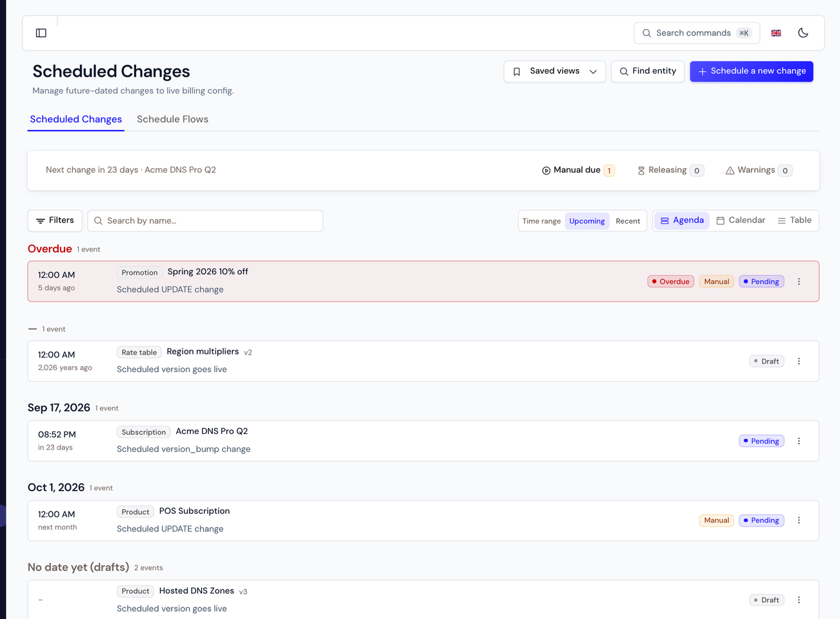Select Recent time range
Image resolution: width=840 pixels, height=619 pixels.
pos(628,221)
